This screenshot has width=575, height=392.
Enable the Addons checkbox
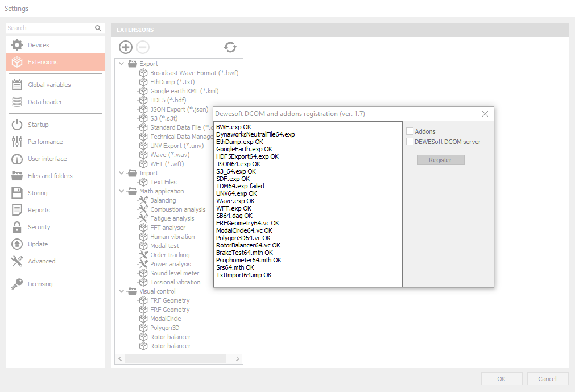pos(410,131)
